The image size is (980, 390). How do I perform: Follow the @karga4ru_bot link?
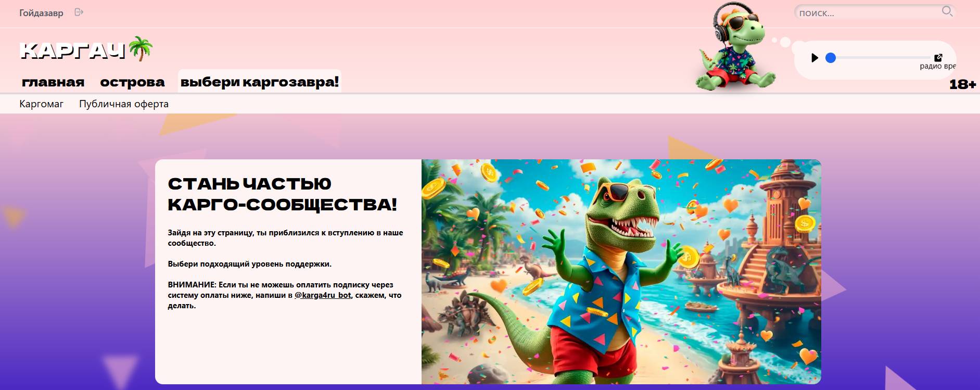tap(323, 295)
